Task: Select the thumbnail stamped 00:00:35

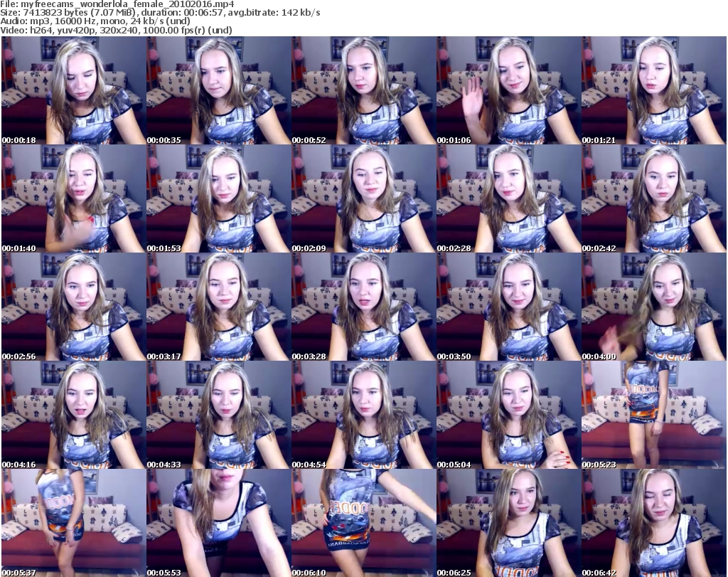Action: (218, 90)
